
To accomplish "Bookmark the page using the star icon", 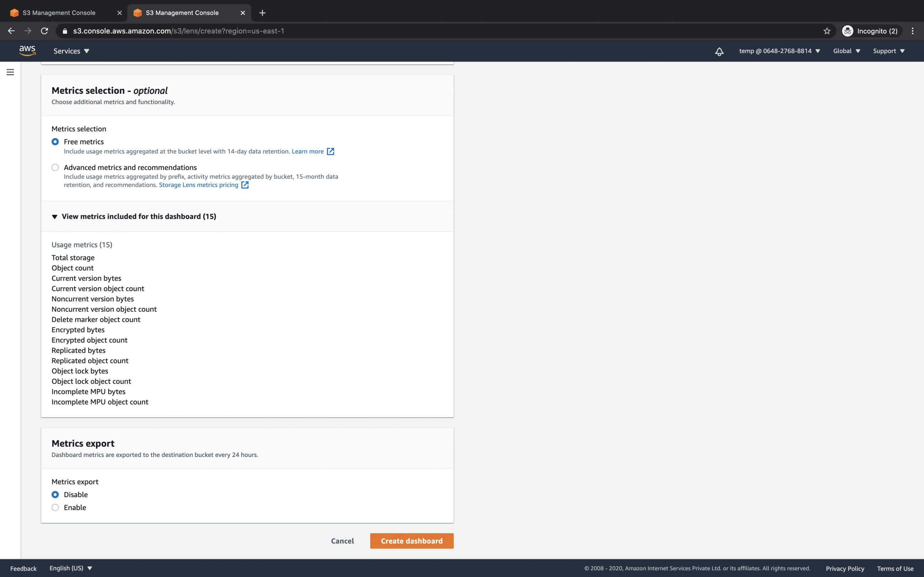I will point(826,31).
